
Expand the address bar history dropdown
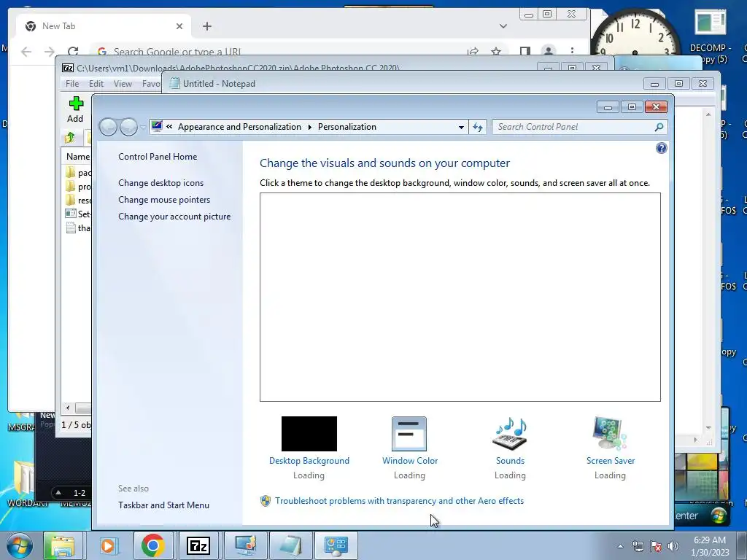click(461, 127)
